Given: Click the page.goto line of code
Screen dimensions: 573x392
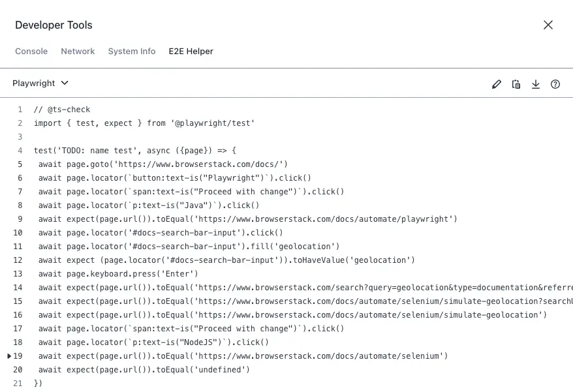Looking at the screenshot, I should point(163,164).
